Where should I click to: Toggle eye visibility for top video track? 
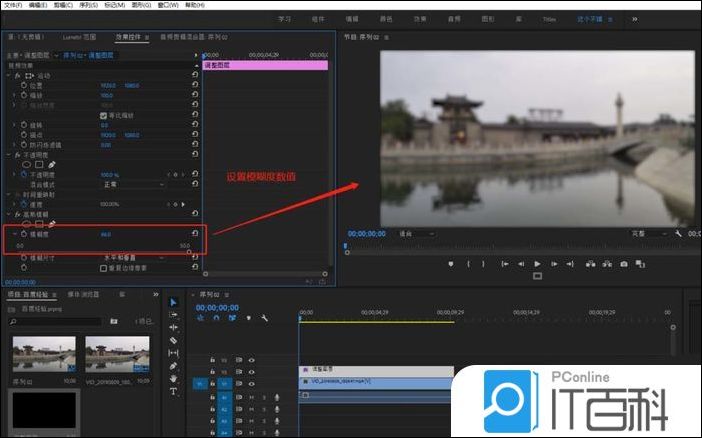(252, 359)
